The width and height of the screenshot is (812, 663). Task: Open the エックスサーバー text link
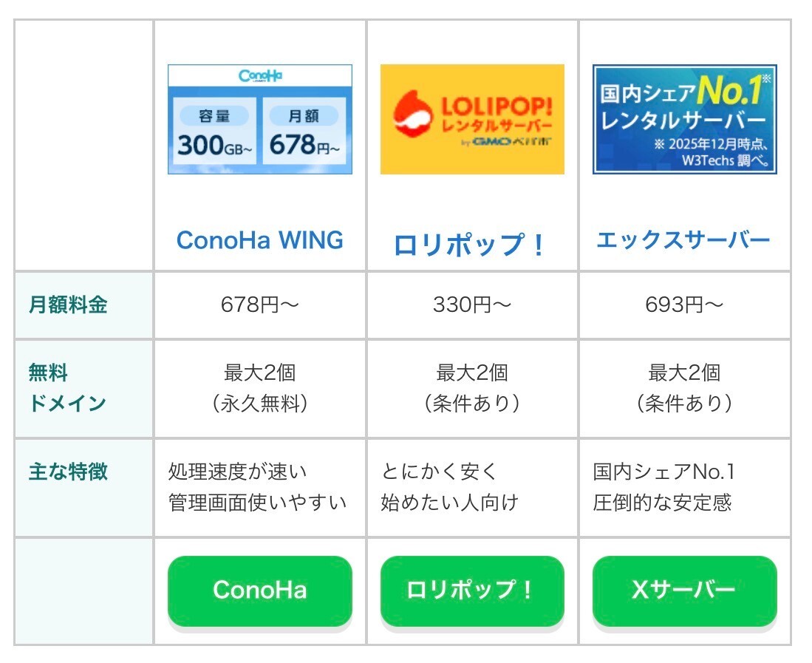[683, 239]
